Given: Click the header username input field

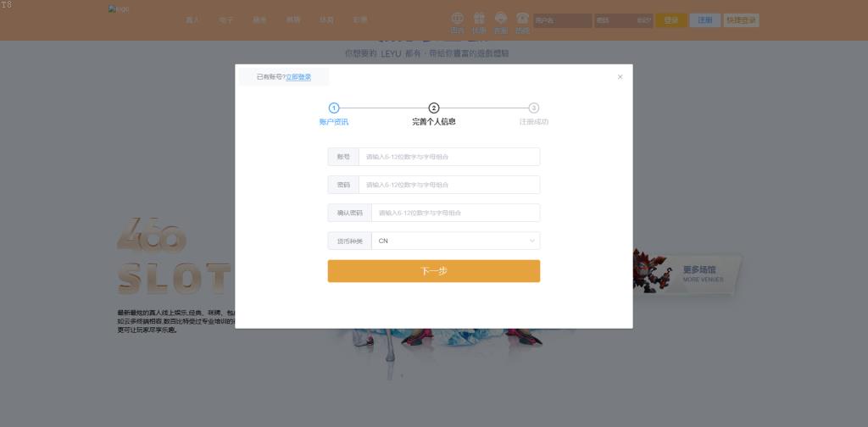Looking at the screenshot, I should 562,20.
